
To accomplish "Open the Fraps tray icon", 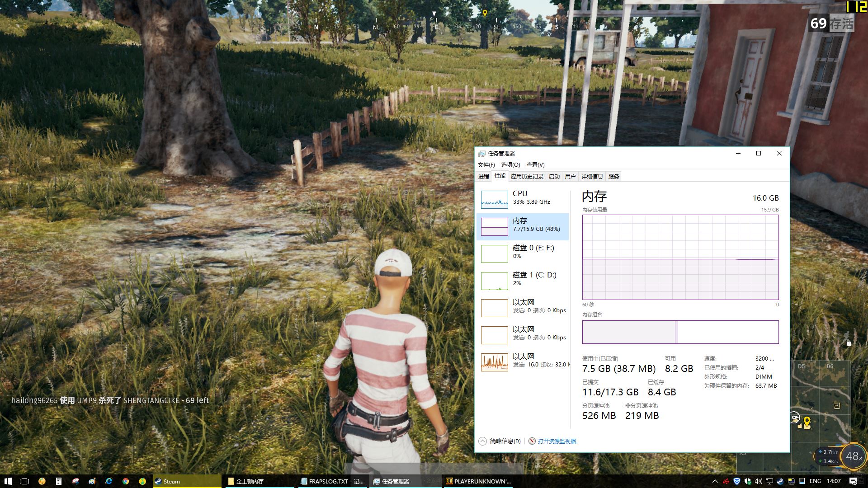I will tap(791, 481).
